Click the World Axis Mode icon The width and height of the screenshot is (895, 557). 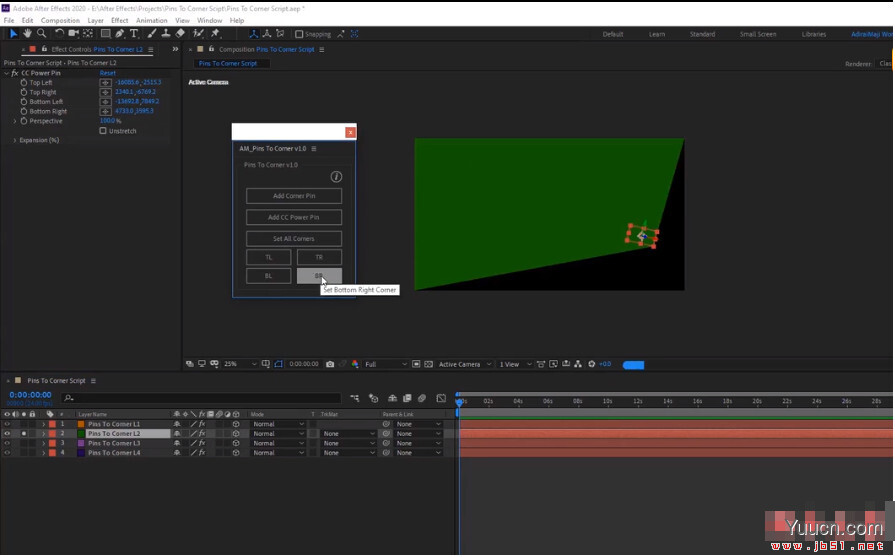pyautogui.click(x=267, y=34)
